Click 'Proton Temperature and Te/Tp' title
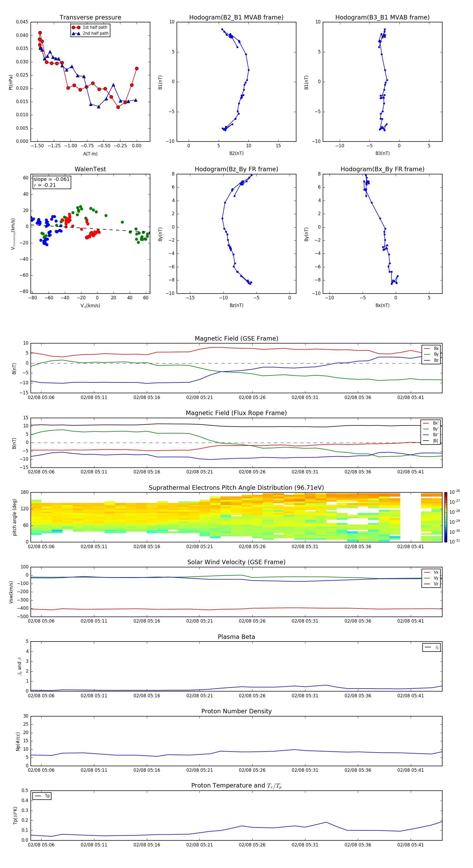 coord(236,785)
